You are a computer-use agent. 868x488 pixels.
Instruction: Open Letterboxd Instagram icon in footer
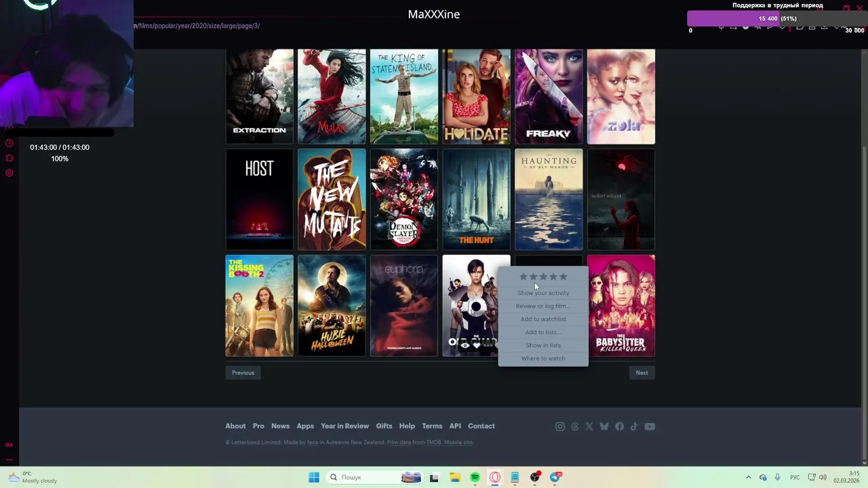(560, 426)
